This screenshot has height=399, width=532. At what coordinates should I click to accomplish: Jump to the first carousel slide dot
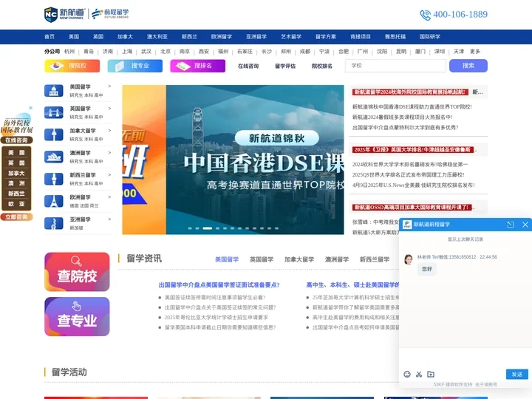(190, 228)
